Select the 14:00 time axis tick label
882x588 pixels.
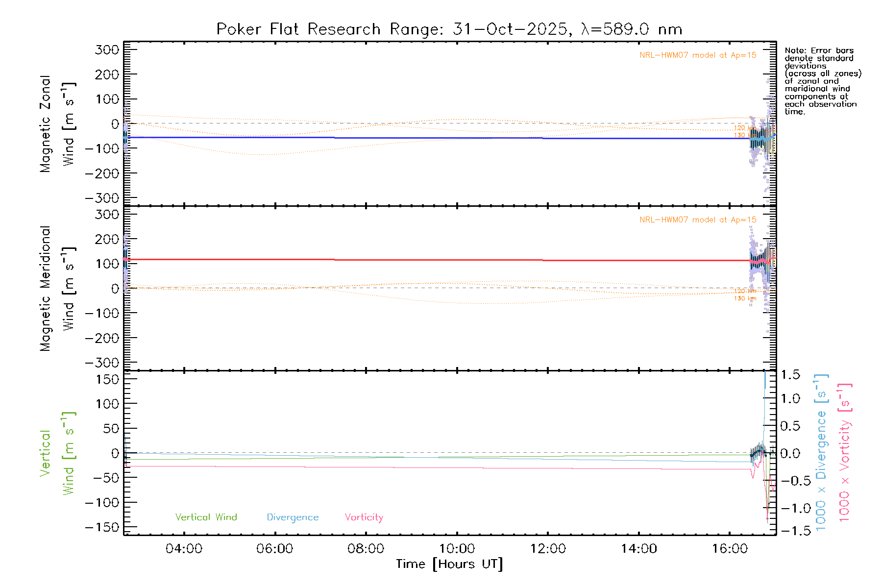click(x=639, y=549)
